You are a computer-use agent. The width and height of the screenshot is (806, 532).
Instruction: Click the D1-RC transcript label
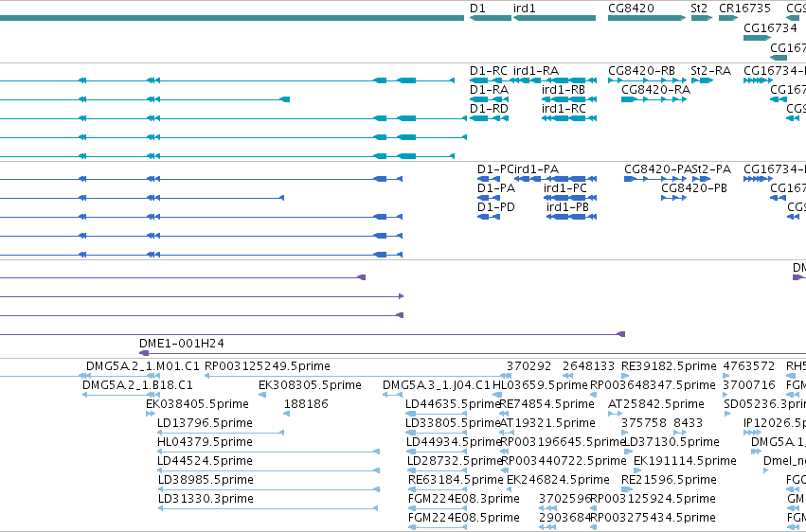click(x=489, y=70)
